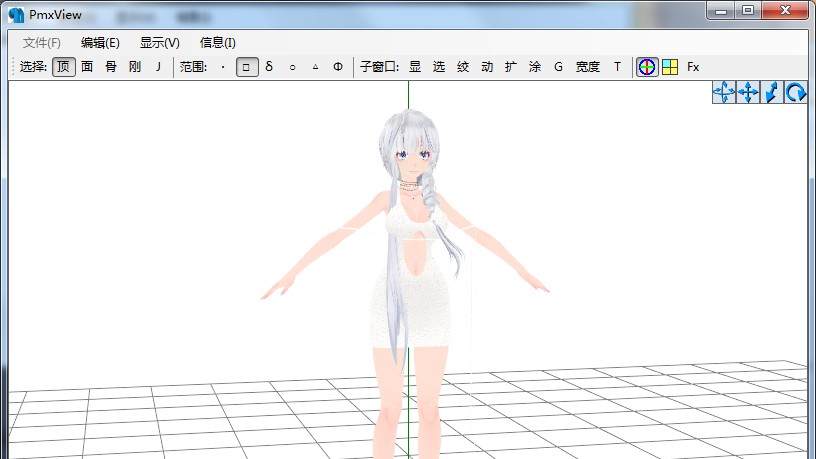This screenshot has height=459, width=816.
Task: Open the 编辑(E) menu
Action: click(x=100, y=42)
